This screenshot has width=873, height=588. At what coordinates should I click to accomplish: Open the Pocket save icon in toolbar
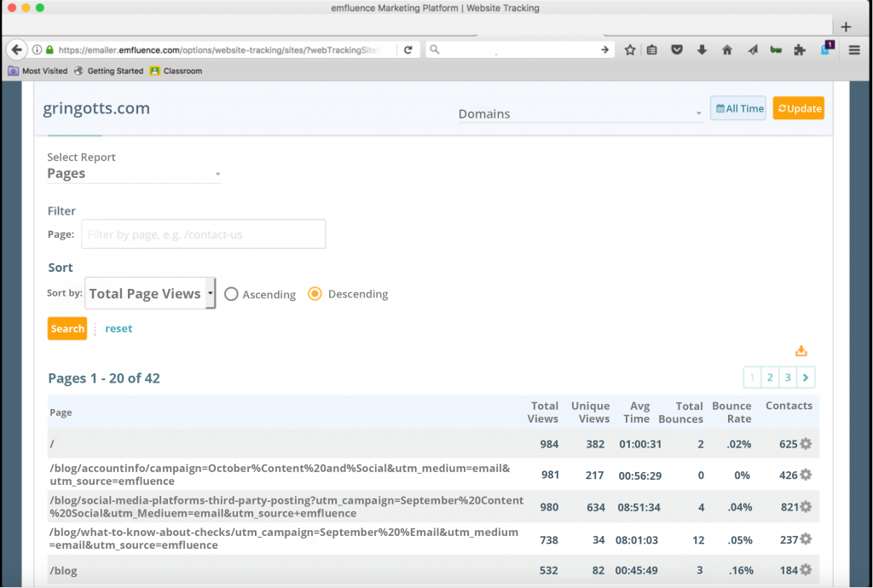point(677,49)
